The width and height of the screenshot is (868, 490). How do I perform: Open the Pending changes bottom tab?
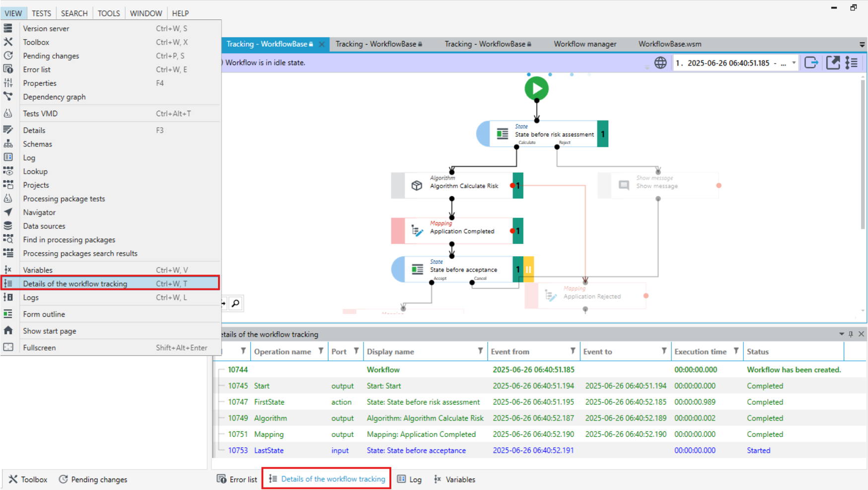click(x=93, y=480)
